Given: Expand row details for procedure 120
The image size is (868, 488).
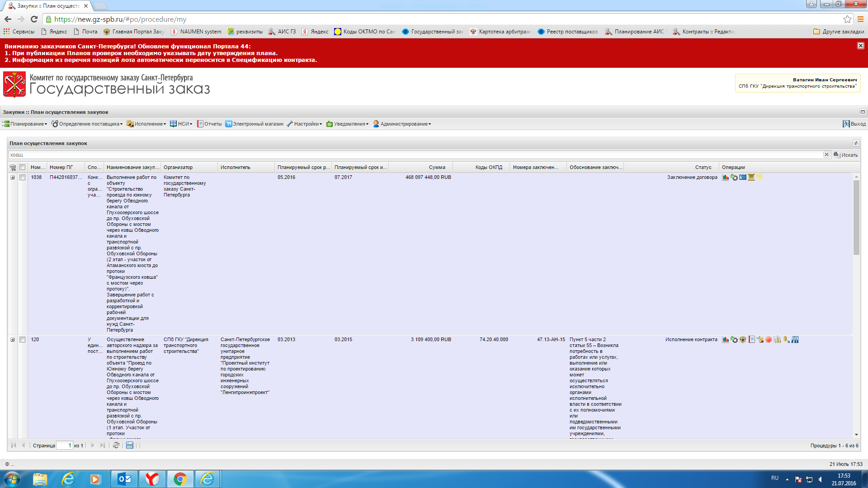Looking at the screenshot, I should tap(13, 340).
